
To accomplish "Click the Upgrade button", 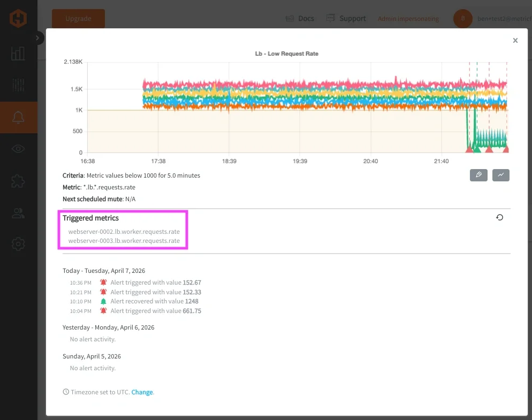I will 78,18.
